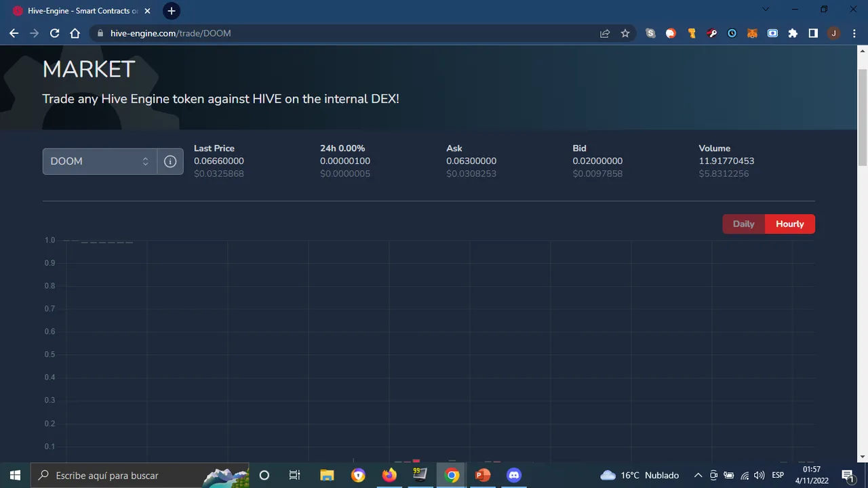
Task: Open DOOM token info icon
Action: [x=170, y=161]
